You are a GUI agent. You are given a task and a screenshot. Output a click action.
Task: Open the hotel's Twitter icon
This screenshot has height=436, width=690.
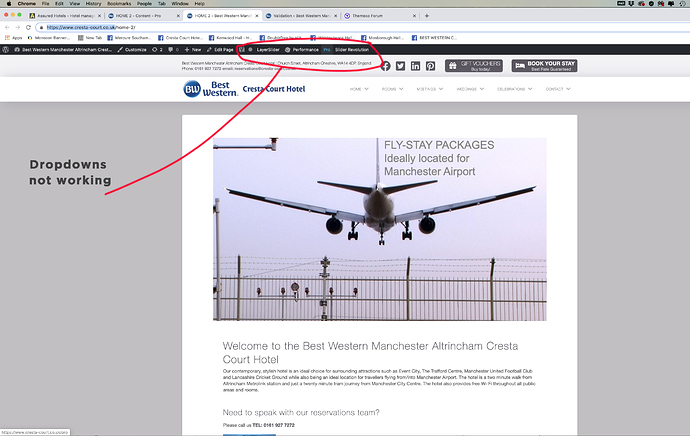[400, 66]
